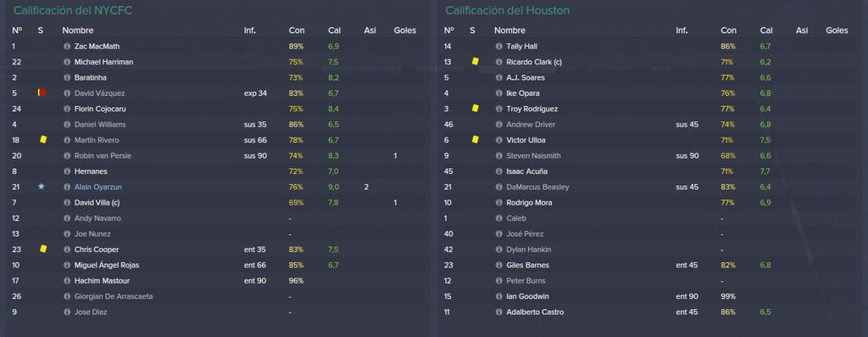This screenshot has width=868, height=337.
Task: Open info icon beside Robin van Persie
Action: [x=67, y=155]
